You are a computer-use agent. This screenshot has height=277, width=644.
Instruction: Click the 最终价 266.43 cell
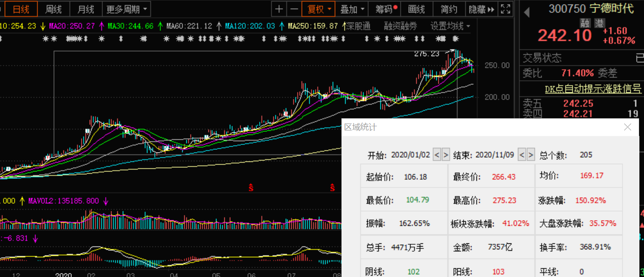[491, 176]
